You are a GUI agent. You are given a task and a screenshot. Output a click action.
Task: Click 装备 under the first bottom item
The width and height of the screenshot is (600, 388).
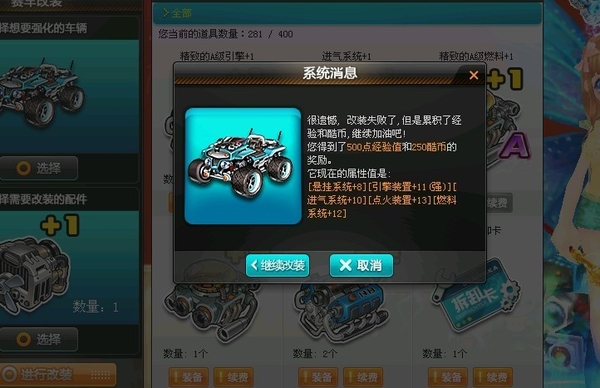[189, 377]
